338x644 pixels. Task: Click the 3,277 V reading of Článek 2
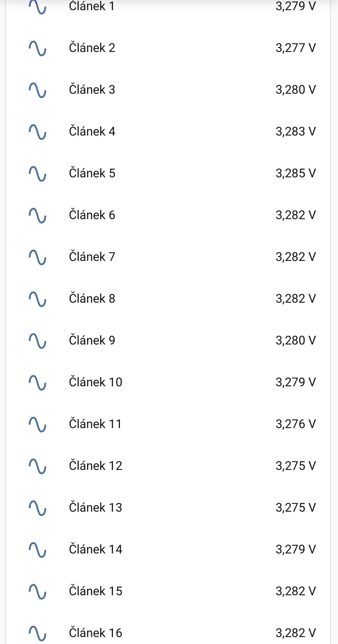pyautogui.click(x=296, y=48)
